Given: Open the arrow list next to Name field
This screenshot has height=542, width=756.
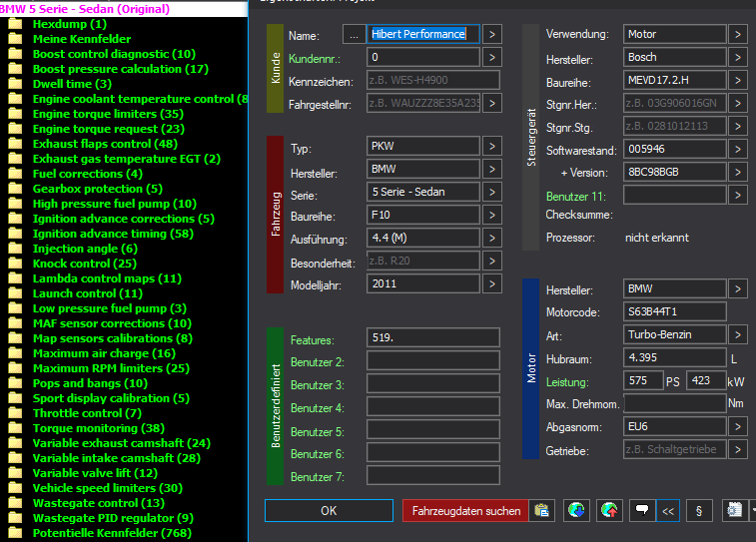Looking at the screenshot, I should [x=492, y=34].
